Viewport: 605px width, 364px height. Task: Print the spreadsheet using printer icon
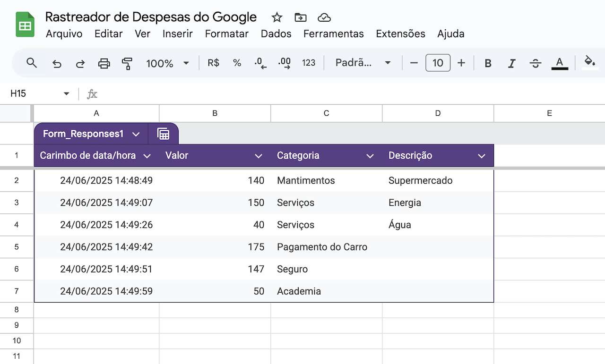tap(104, 63)
